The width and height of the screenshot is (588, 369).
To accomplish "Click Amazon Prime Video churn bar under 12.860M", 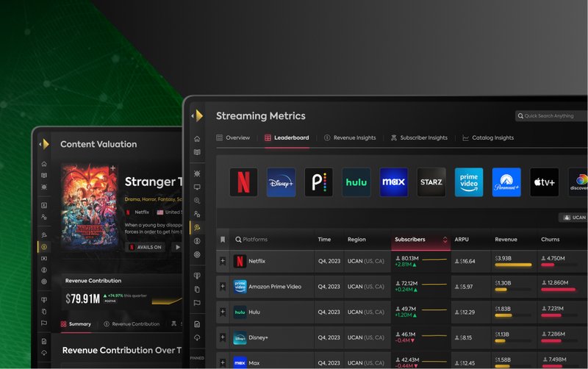I will (558, 290).
